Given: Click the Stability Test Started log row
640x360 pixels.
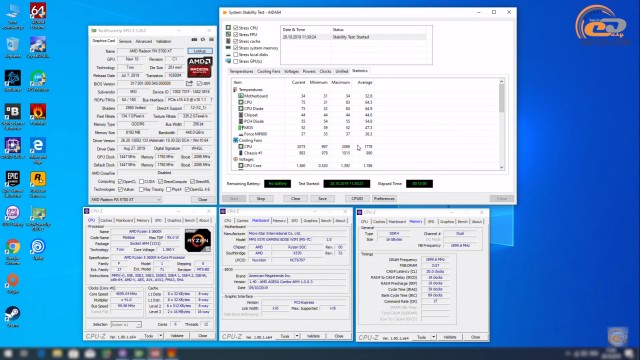Looking at the screenshot, I should pos(353,37).
